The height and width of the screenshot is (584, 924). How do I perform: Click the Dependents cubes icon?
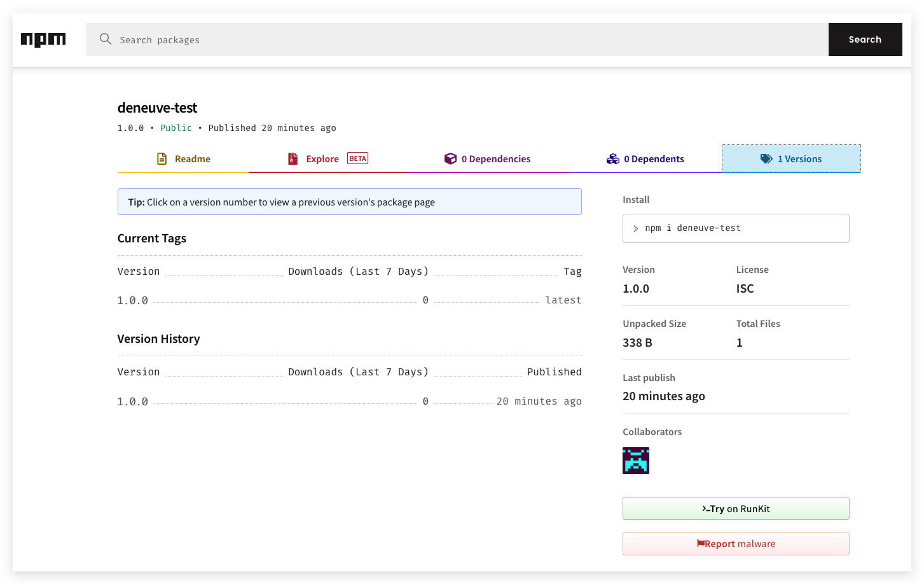613,158
